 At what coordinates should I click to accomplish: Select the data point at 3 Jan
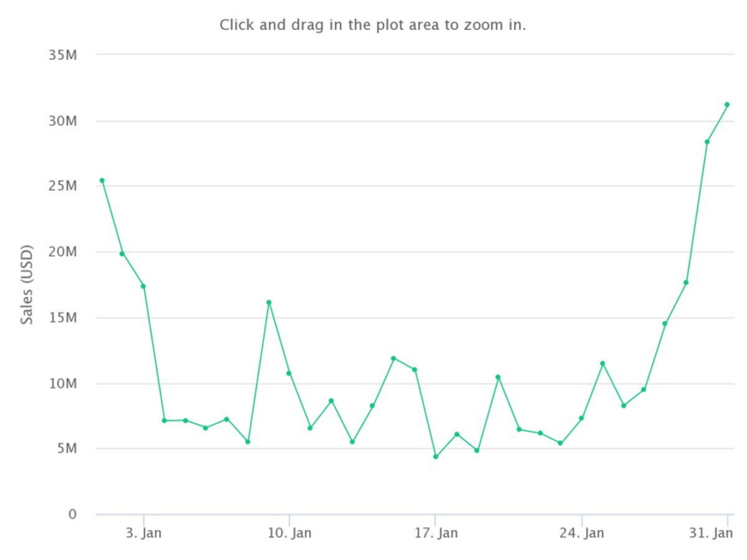coord(143,286)
